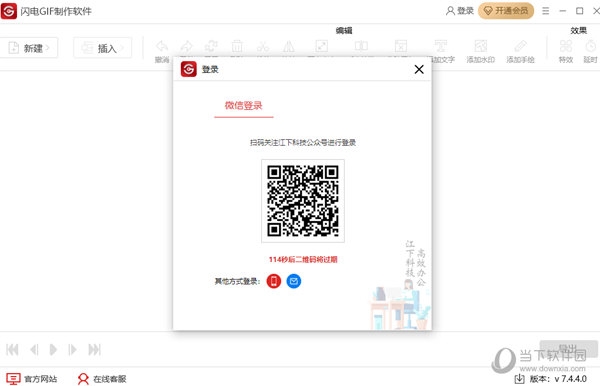Step to previous frame
Screen dimensions: 600x386
34,349
